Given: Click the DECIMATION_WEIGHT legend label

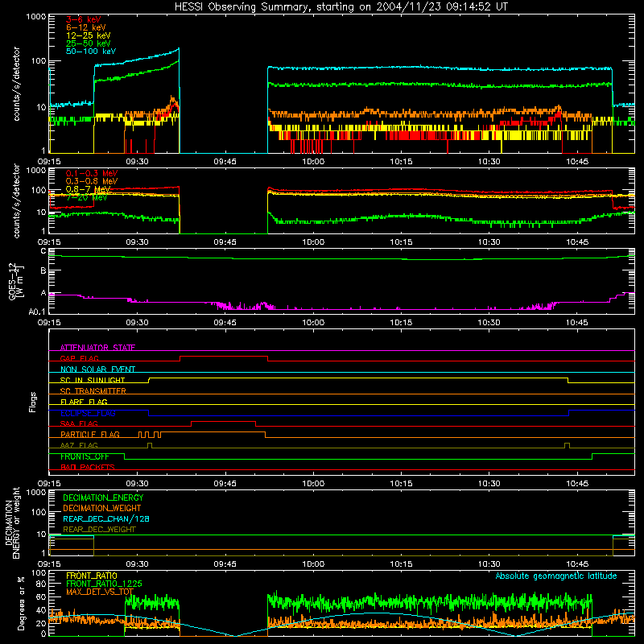Looking at the screenshot, I should 102,508.
